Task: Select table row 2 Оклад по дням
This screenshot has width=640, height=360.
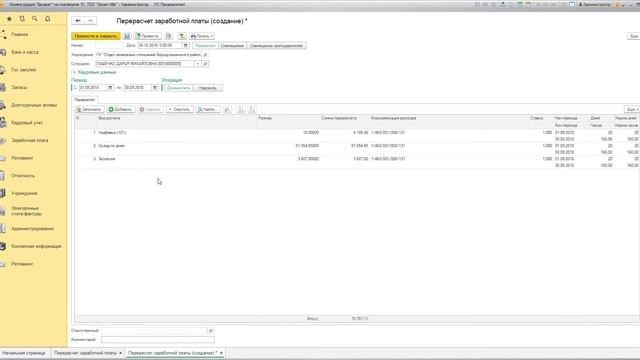Action: click(x=357, y=149)
